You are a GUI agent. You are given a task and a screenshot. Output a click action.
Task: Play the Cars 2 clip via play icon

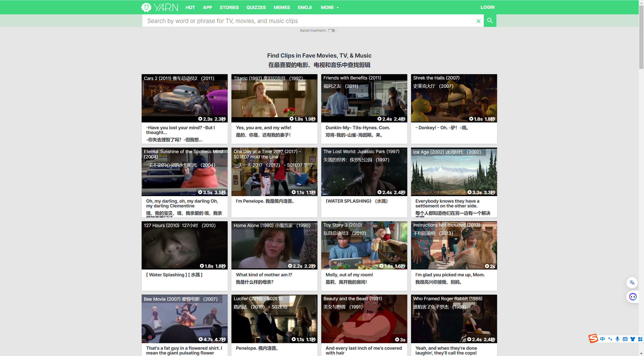(x=200, y=119)
